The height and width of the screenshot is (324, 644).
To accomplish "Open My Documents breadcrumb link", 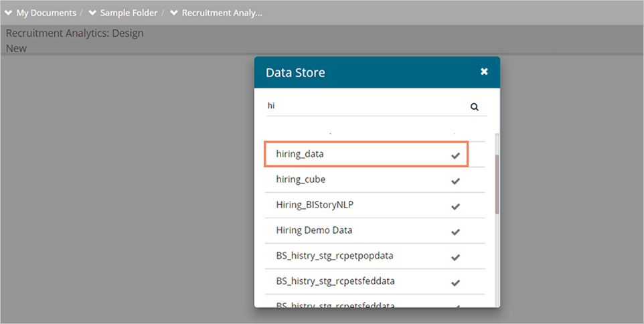I will [x=46, y=13].
